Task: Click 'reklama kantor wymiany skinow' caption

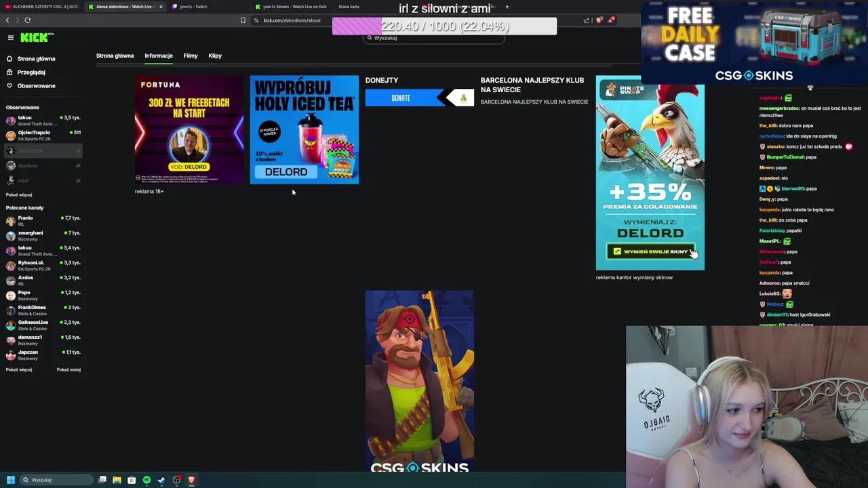Action: click(x=634, y=277)
